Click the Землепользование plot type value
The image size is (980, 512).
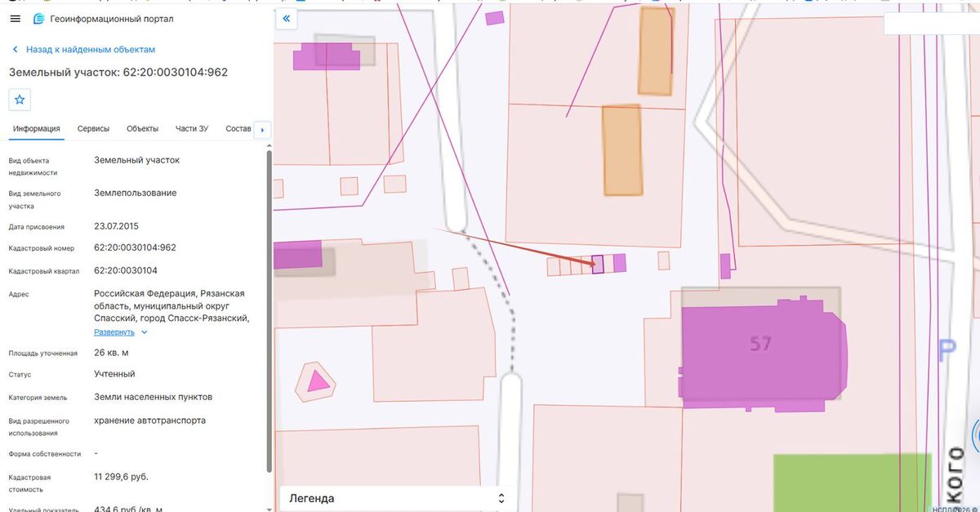click(x=136, y=194)
